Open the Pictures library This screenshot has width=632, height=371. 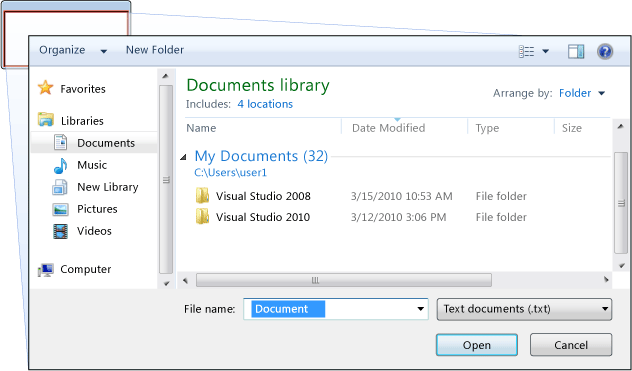tap(97, 209)
